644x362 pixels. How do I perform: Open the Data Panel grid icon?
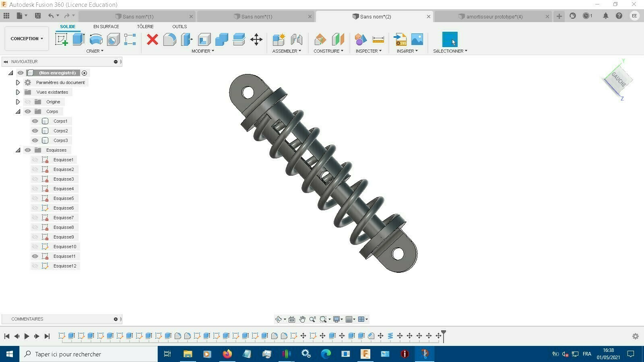(x=6, y=16)
